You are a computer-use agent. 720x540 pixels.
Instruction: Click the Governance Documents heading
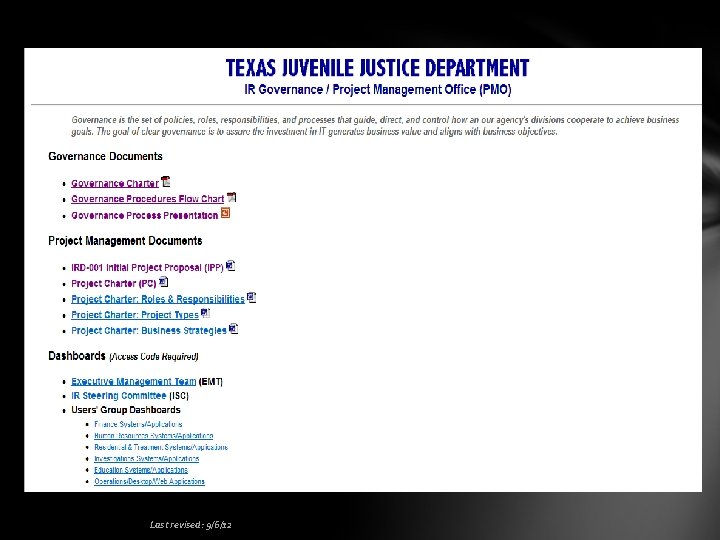click(106, 157)
